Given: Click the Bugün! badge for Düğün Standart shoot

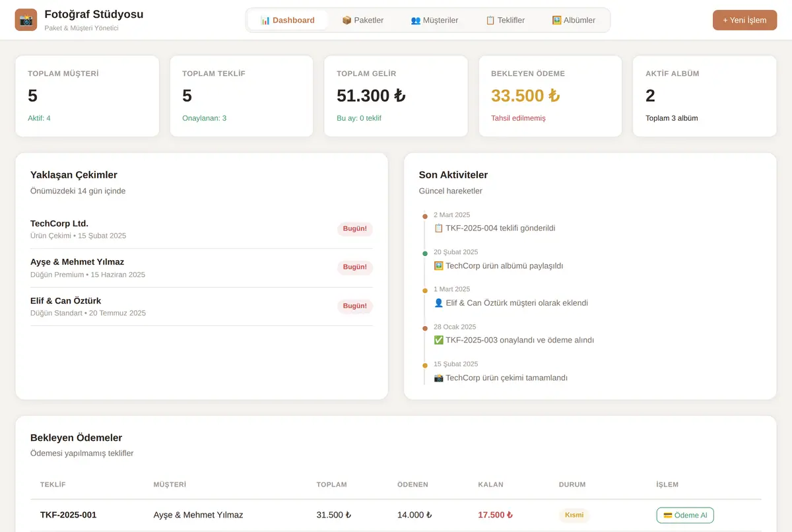Looking at the screenshot, I should (355, 306).
